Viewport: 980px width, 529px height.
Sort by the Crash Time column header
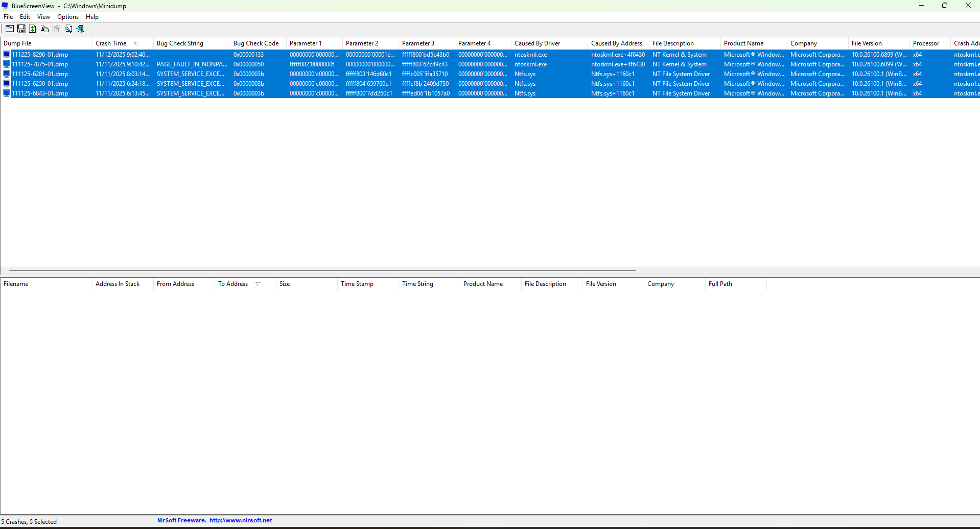click(x=123, y=43)
